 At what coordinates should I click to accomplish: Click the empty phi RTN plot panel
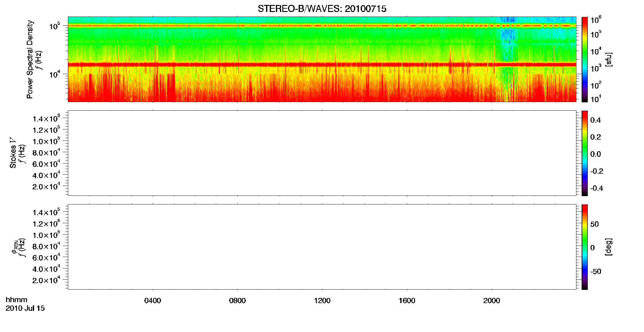point(322,247)
